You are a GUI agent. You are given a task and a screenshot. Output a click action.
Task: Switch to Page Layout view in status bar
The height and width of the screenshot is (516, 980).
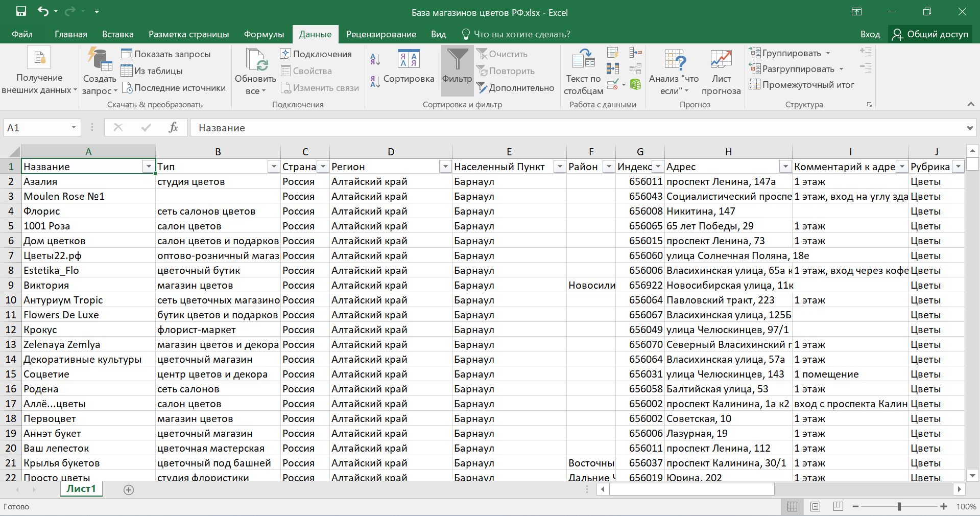pyautogui.click(x=815, y=507)
